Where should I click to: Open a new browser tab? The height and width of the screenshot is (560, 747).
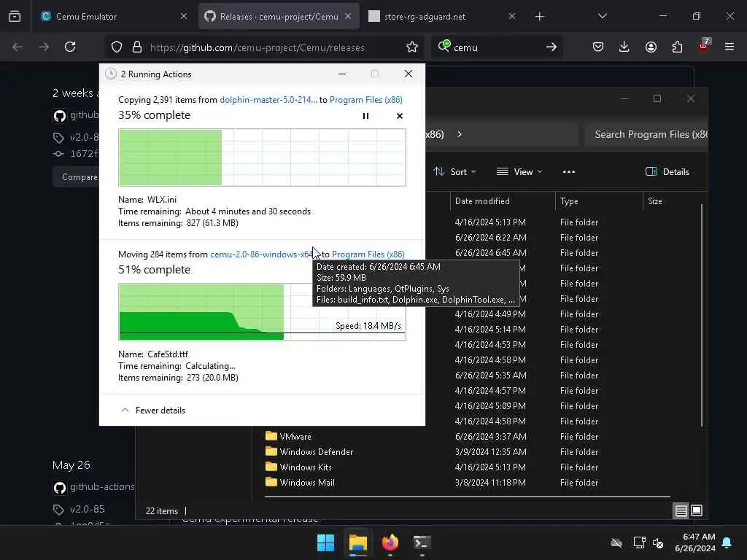(x=539, y=17)
